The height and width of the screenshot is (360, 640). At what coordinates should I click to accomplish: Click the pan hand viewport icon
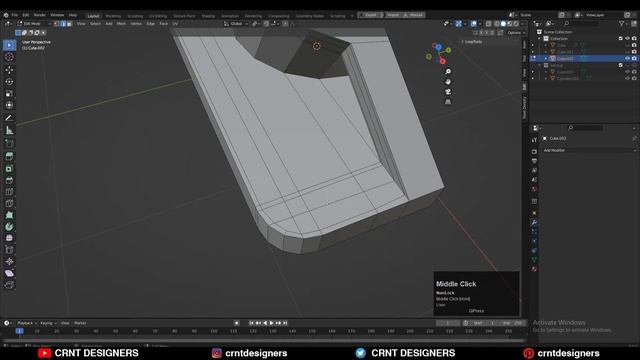click(x=448, y=82)
